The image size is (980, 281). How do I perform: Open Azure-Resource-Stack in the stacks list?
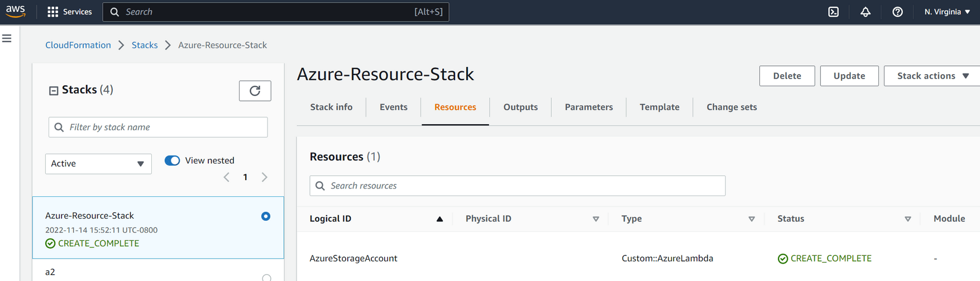click(90, 216)
